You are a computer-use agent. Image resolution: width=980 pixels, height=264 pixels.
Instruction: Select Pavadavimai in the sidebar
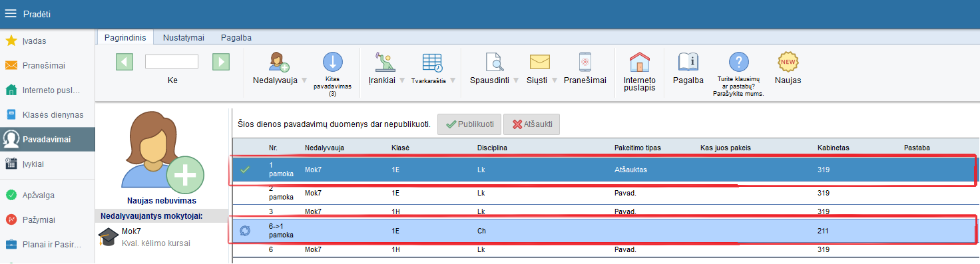pos(47,139)
